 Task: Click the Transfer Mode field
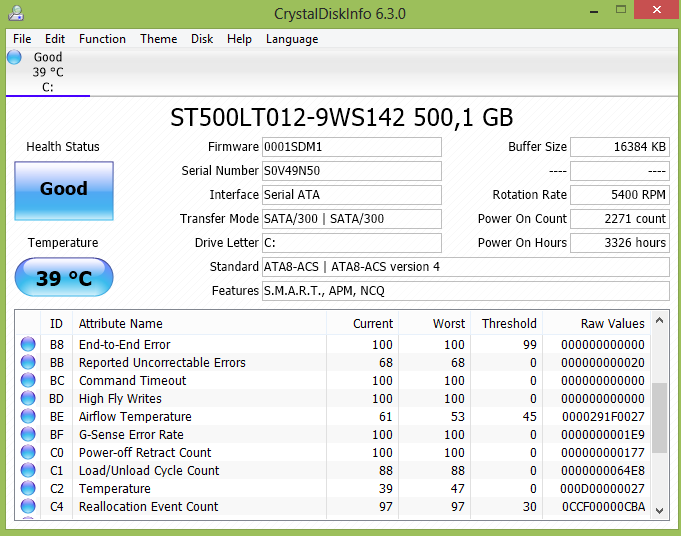coord(352,218)
